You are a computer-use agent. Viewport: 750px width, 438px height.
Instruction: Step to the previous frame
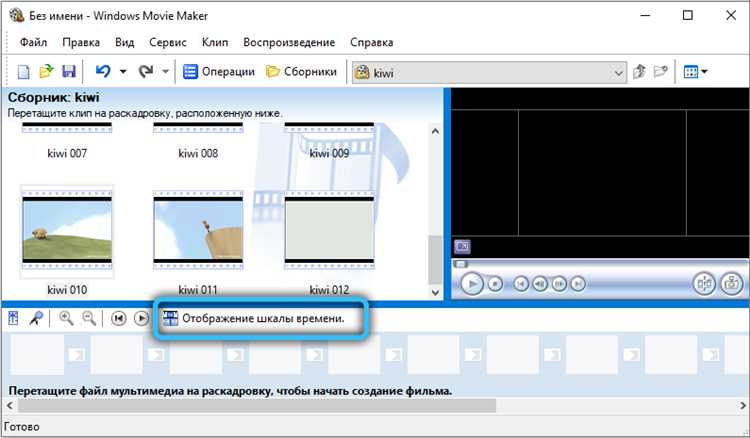(540, 284)
